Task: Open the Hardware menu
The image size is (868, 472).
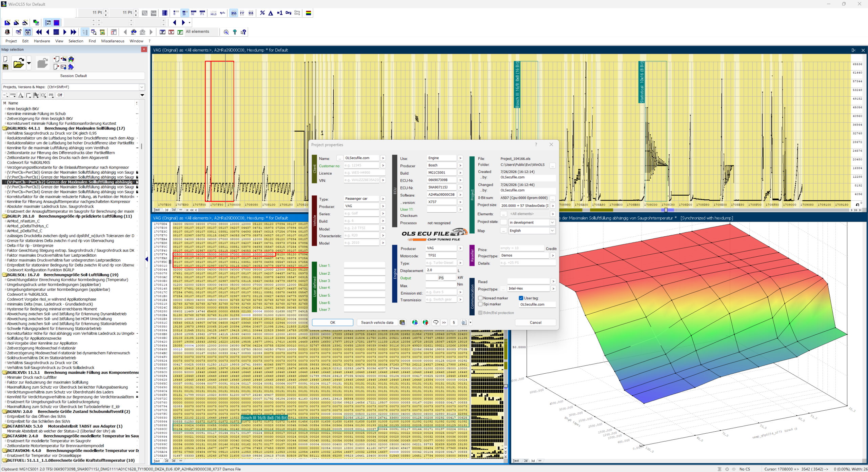Action: pyautogui.click(x=42, y=41)
